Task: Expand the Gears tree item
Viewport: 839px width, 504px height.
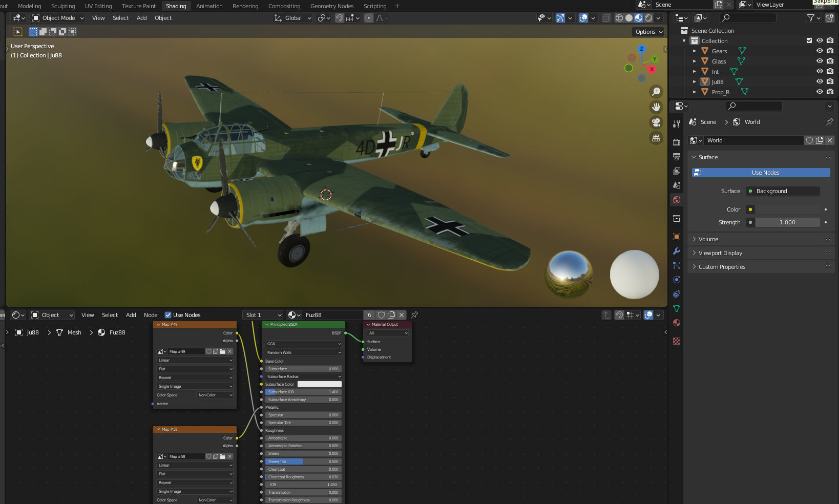Action: [695, 51]
